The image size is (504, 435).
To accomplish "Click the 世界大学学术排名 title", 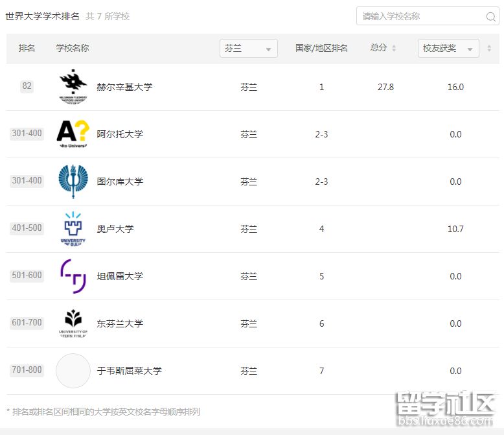I will pyautogui.click(x=42, y=16).
